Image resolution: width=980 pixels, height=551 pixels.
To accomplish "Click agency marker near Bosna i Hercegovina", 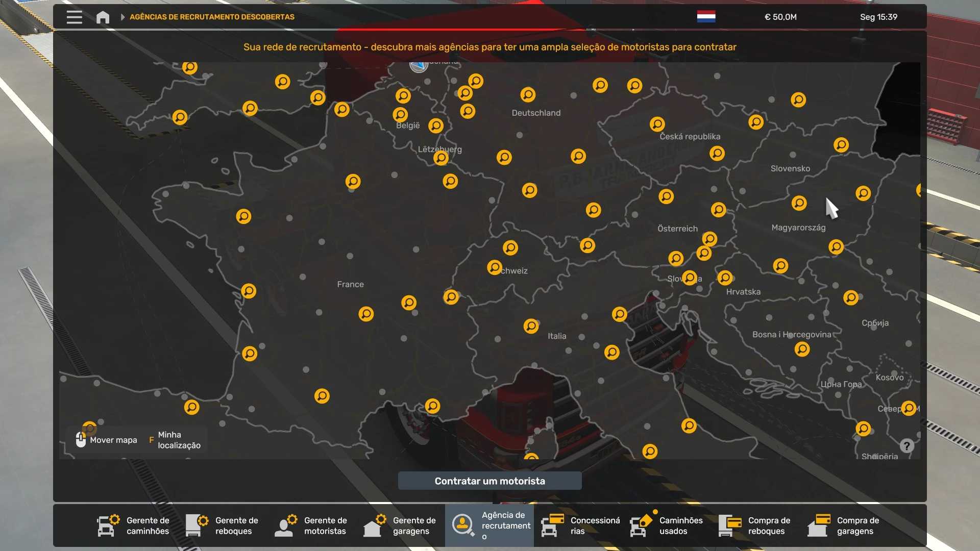I will pyautogui.click(x=802, y=349).
